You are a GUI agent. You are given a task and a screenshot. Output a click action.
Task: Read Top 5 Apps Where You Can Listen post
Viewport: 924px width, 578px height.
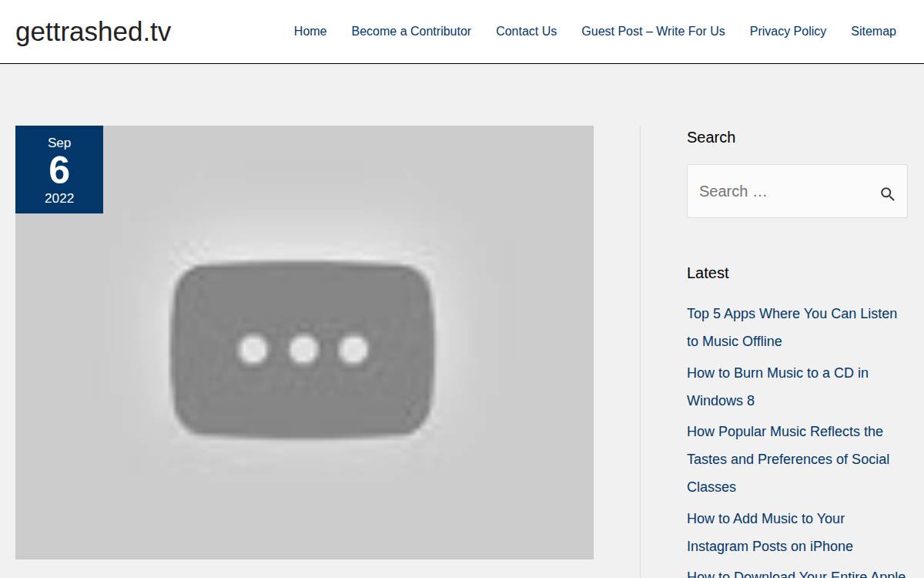[792, 328]
